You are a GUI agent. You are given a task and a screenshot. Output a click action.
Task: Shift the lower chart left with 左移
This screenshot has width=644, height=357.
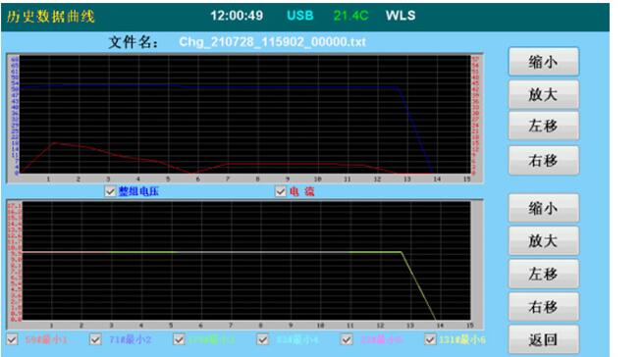(544, 274)
